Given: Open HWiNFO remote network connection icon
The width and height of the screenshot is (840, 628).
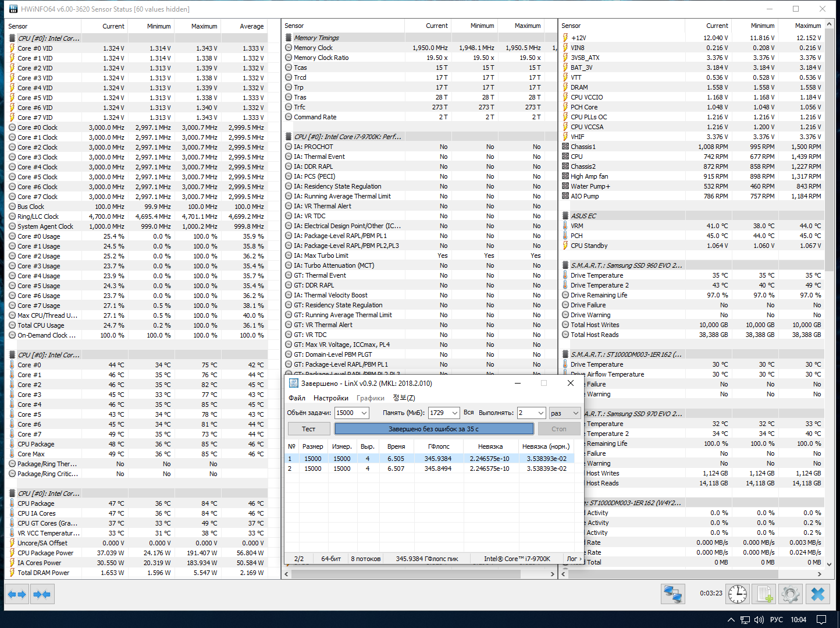Looking at the screenshot, I should [673, 594].
